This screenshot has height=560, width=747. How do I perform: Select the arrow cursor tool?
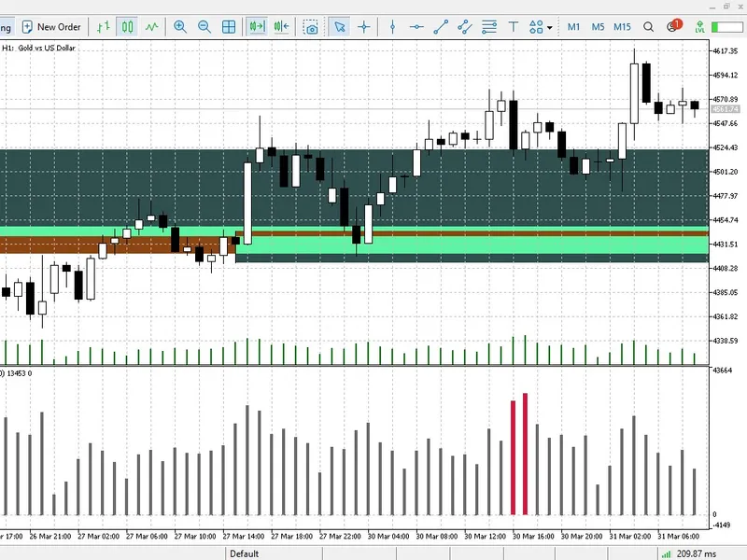(340, 27)
